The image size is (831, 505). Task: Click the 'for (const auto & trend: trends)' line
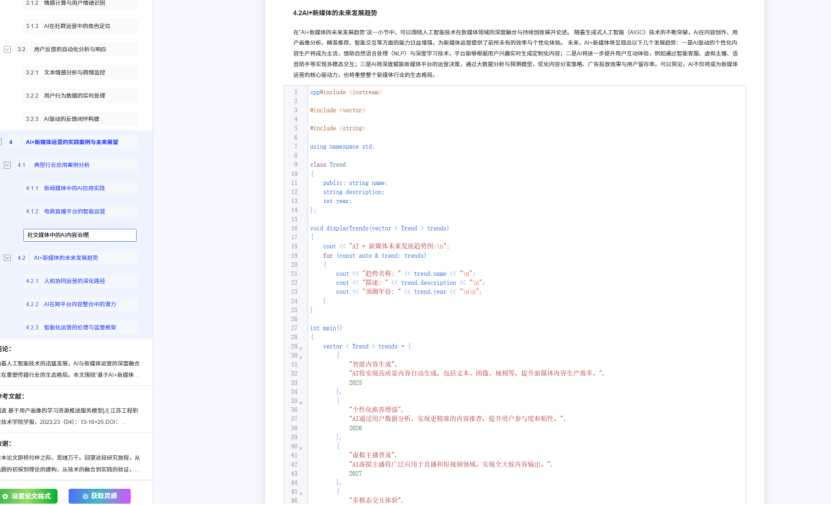pos(374,255)
